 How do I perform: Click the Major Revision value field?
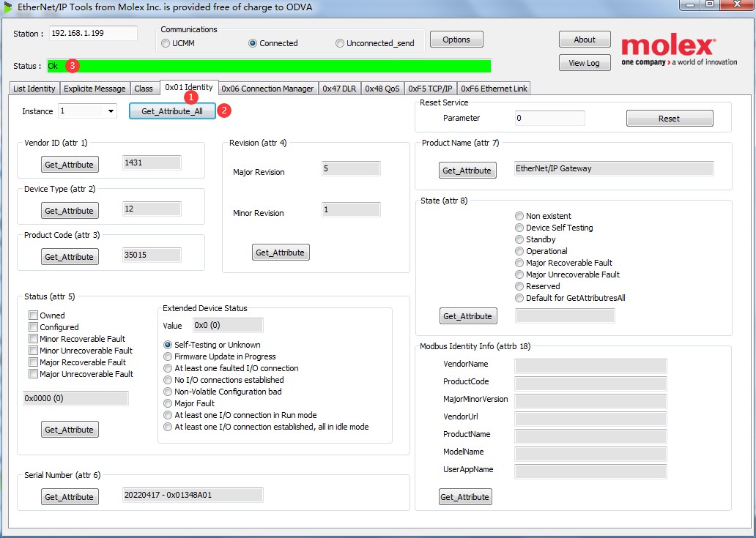click(351, 168)
